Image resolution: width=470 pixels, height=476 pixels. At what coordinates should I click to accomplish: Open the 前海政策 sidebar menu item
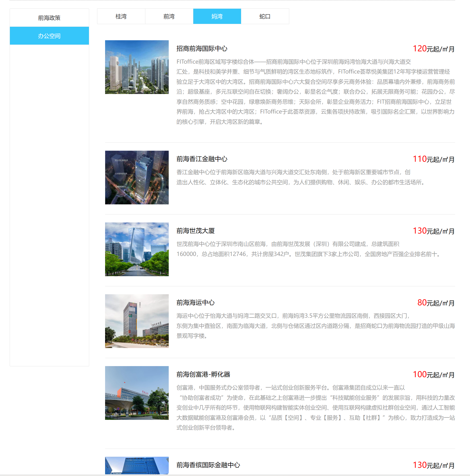49,18
